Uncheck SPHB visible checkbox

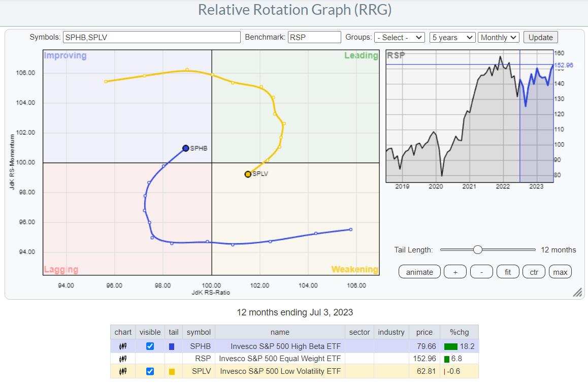click(150, 346)
